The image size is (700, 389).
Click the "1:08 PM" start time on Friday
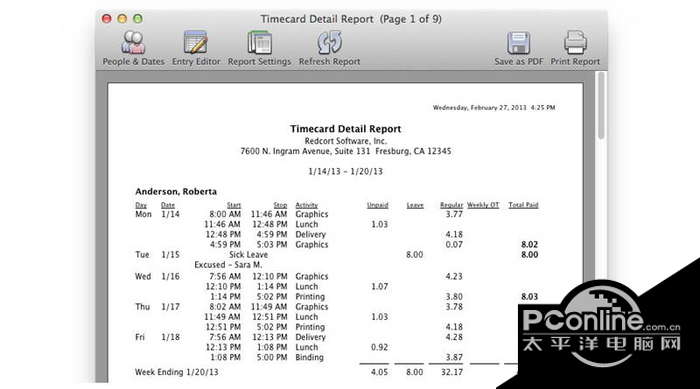[225, 357]
